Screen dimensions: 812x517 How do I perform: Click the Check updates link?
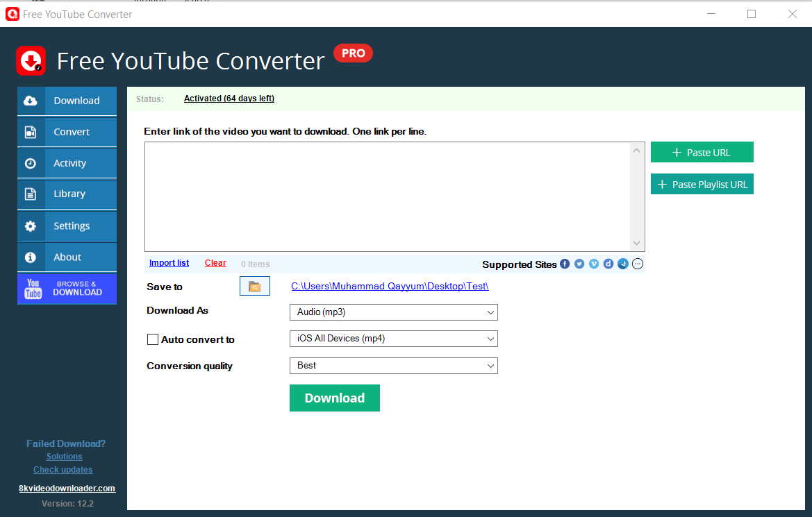coord(63,470)
